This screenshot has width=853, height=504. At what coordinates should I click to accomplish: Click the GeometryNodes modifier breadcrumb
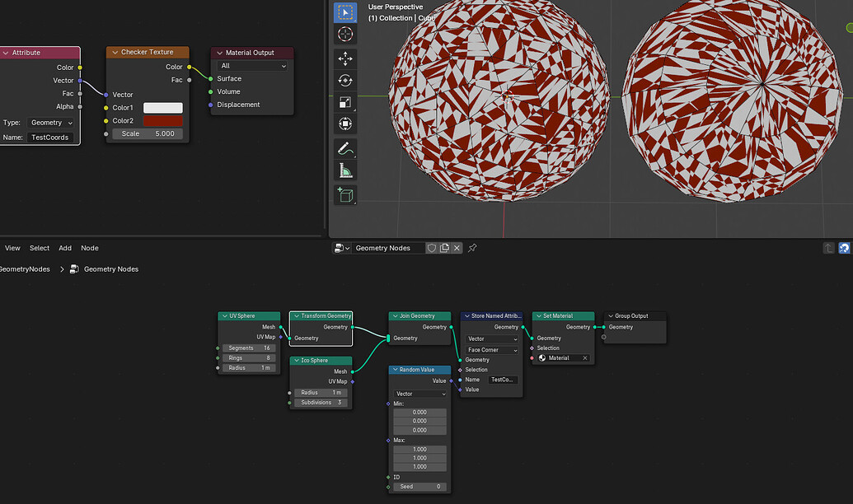point(25,269)
